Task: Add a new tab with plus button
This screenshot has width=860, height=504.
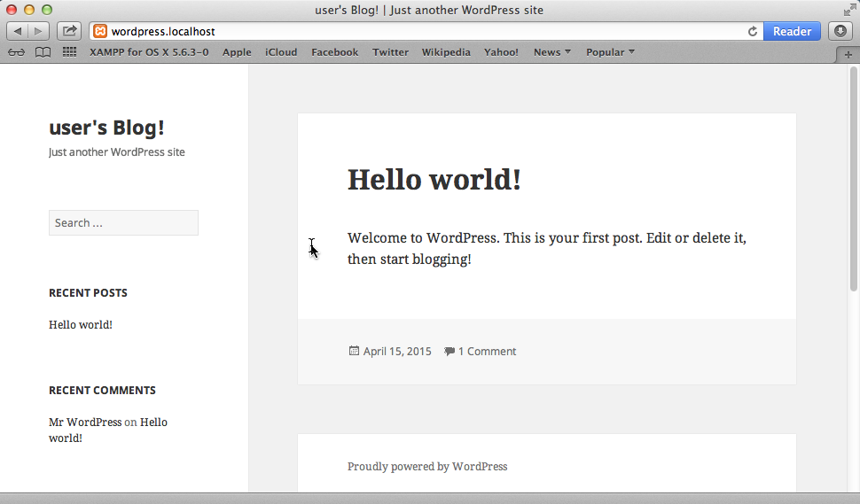Action: (x=848, y=54)
